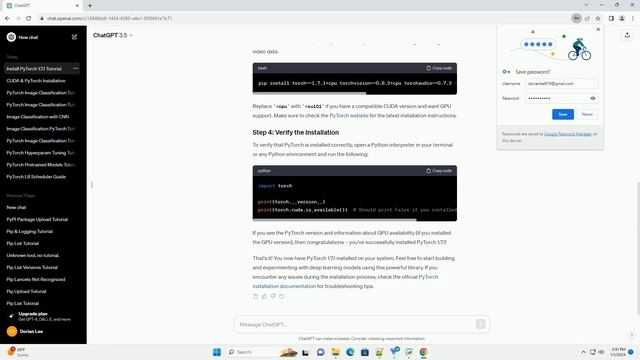Click the send message arrow button

click(x=480, y=324)
